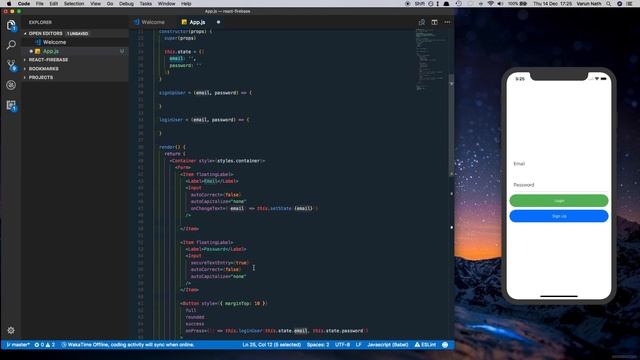This screenshot has height=360, width=640.
Task: Click the Email field in phone simulator
Action: tap(559, 163)
